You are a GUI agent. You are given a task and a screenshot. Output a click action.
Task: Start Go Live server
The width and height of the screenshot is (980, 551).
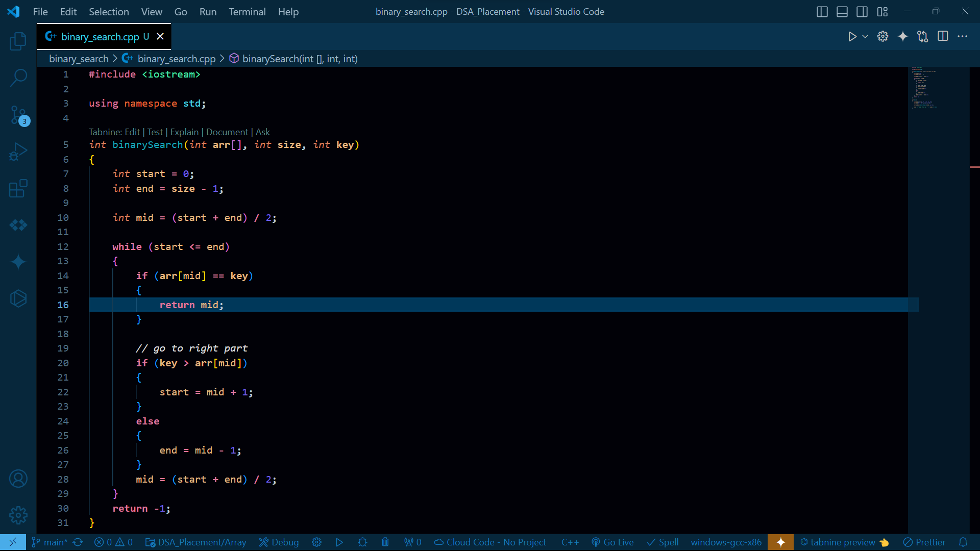coord(612,542)
